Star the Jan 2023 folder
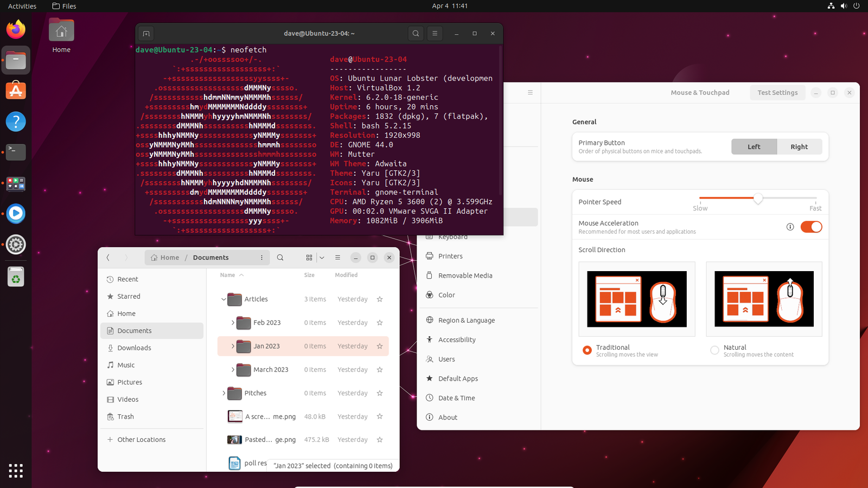The height and width of the screenshot is (488, 868). [x=380, y=346]
